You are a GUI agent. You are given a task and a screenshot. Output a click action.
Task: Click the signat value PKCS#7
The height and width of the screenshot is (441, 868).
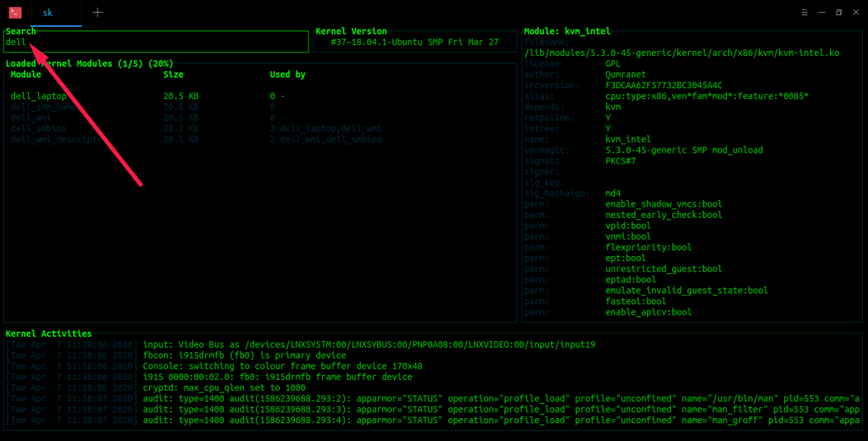(x=620, y=161)
